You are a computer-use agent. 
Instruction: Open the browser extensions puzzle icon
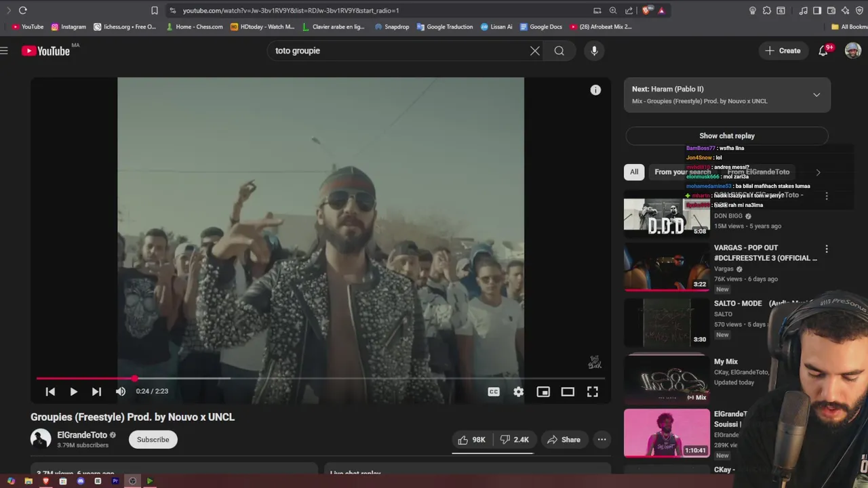click(767, 10)
